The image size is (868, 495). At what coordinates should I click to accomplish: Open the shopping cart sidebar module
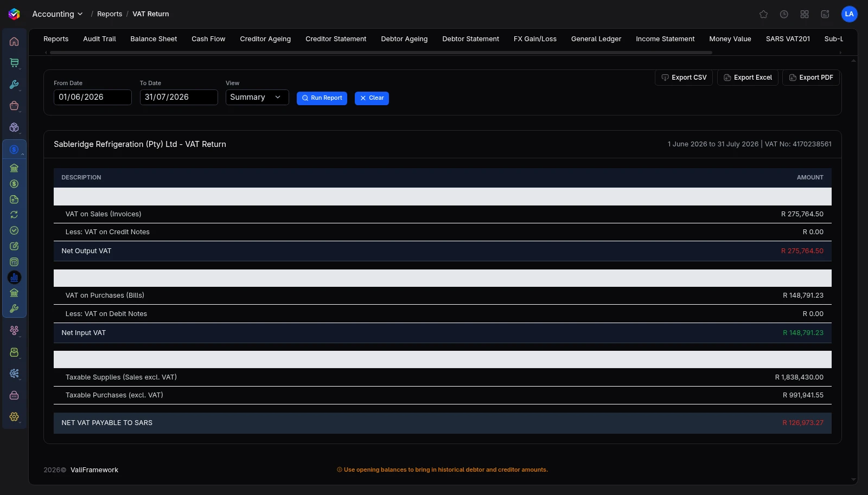click(14, 63)
